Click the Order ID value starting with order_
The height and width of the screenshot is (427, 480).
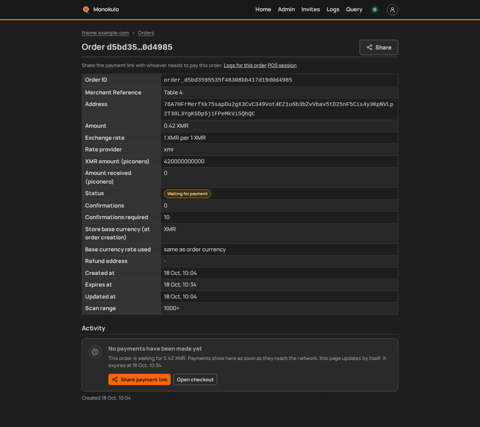pyautogui.click(x=228, y=80)
